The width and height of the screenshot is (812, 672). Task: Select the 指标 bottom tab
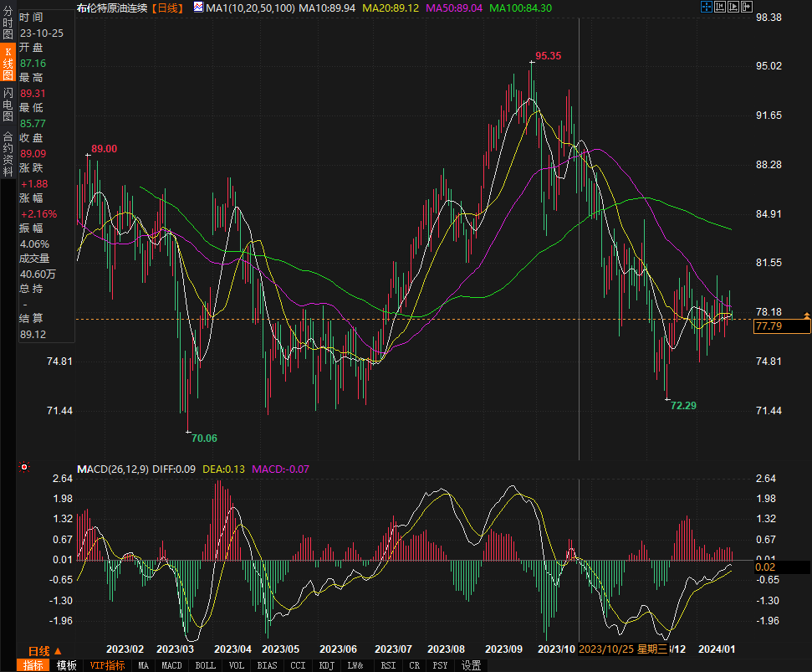point(33,665)
